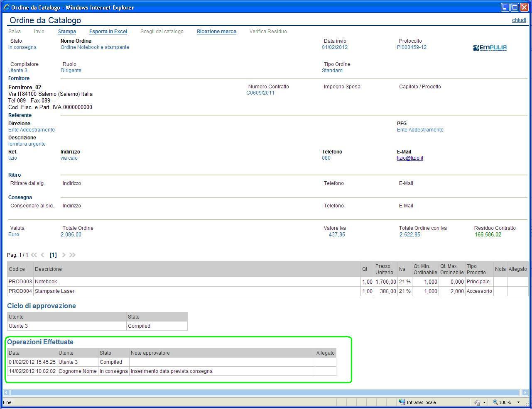The width and height of the screenshot is (532, 409).
Task: Click date 01/02/2012 15.45.25 in operations
Action: [x=32, y=362]
